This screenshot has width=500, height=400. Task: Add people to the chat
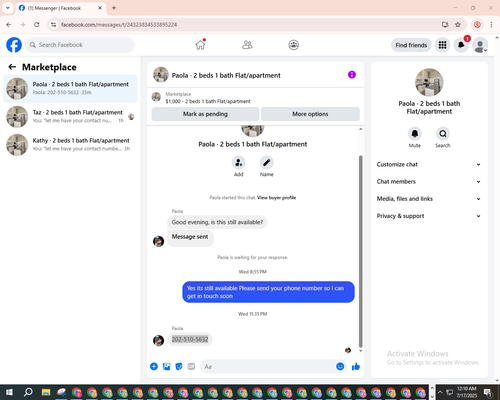(238, 163)
